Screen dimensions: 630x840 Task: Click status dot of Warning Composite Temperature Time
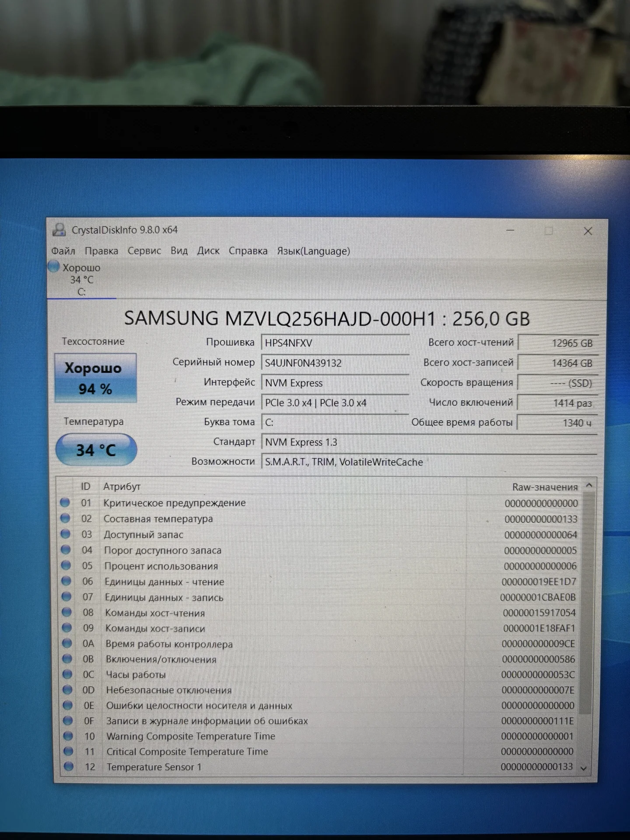[x=68, y=735]
